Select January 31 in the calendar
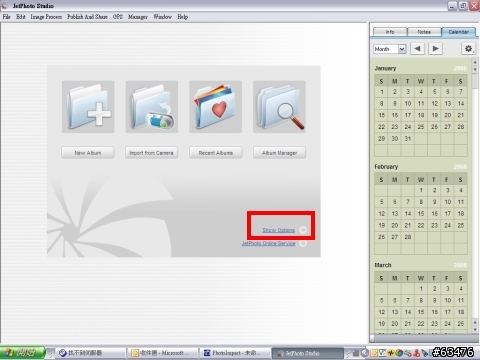Viewport: 480px width, 360px height. (x=408, y=138)
